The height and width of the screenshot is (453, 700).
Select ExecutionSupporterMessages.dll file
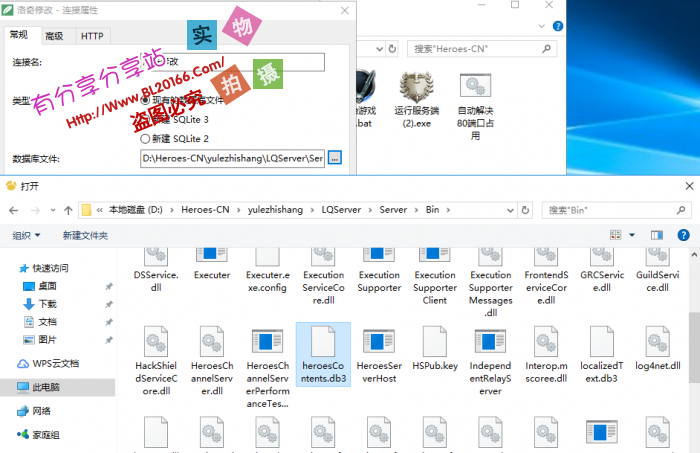tap(490, 283)
